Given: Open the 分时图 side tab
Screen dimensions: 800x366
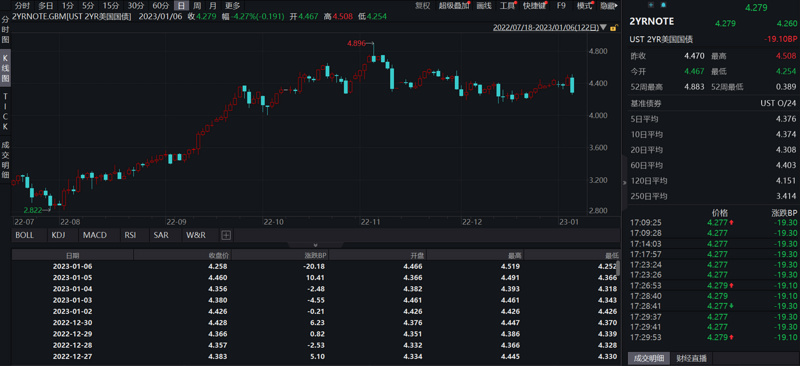Looking at the screenshot, I should [x=5, y=30].
